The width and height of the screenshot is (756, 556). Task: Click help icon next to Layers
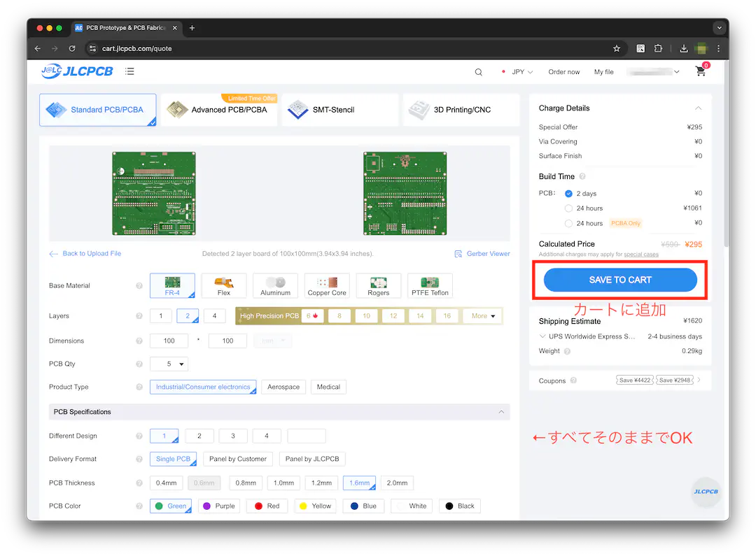click(139, 316)
